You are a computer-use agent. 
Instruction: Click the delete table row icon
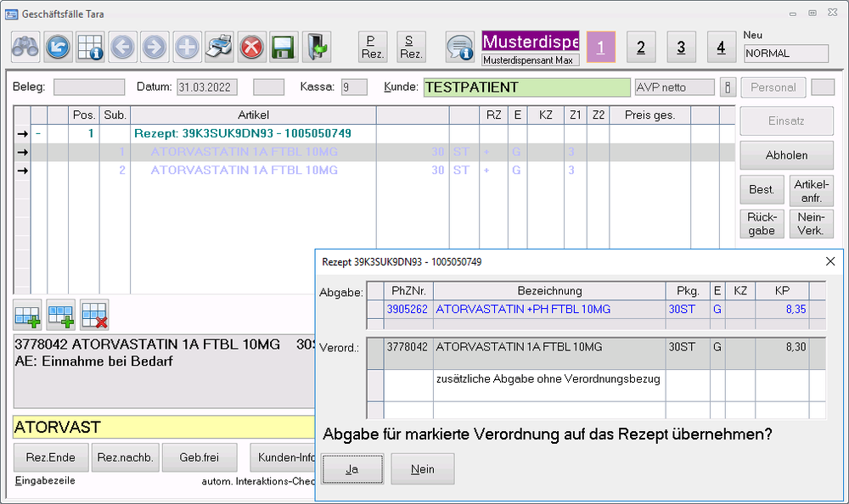click(94, 315)
